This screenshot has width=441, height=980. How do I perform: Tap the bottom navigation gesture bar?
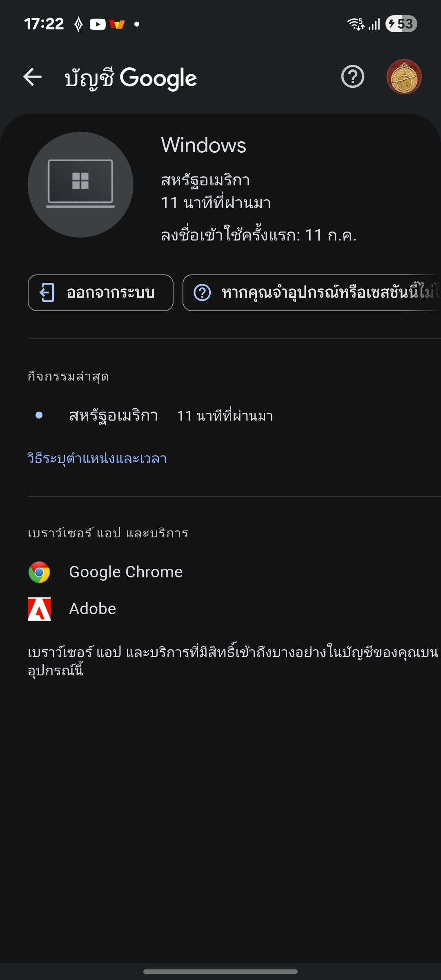[220, 971]
